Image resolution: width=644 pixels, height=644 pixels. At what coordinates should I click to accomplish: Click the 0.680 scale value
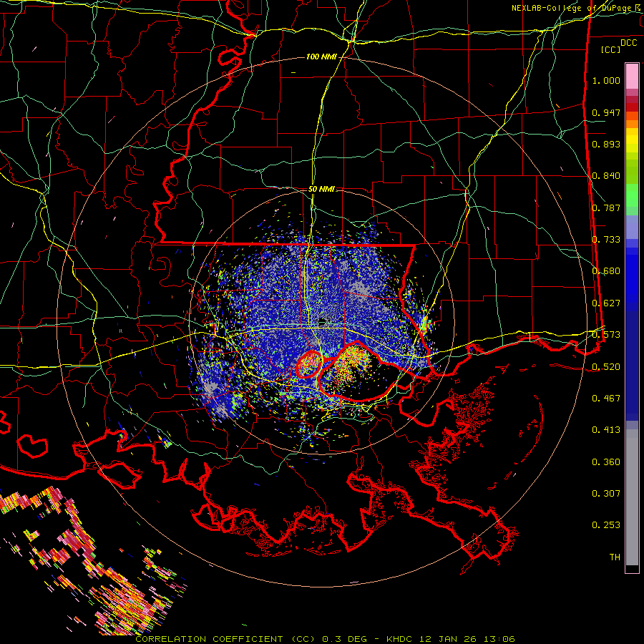click(x=606, y=271)
